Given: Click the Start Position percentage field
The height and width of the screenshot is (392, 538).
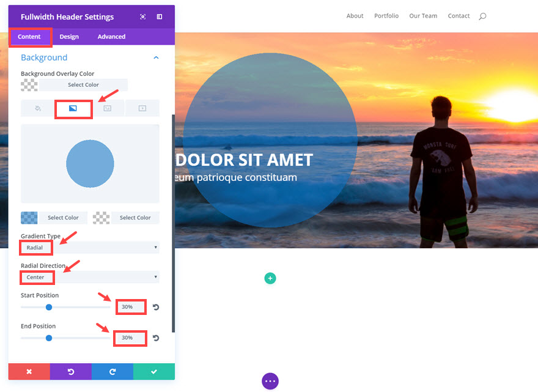Looking at the screenshot, I should (130, 307).
